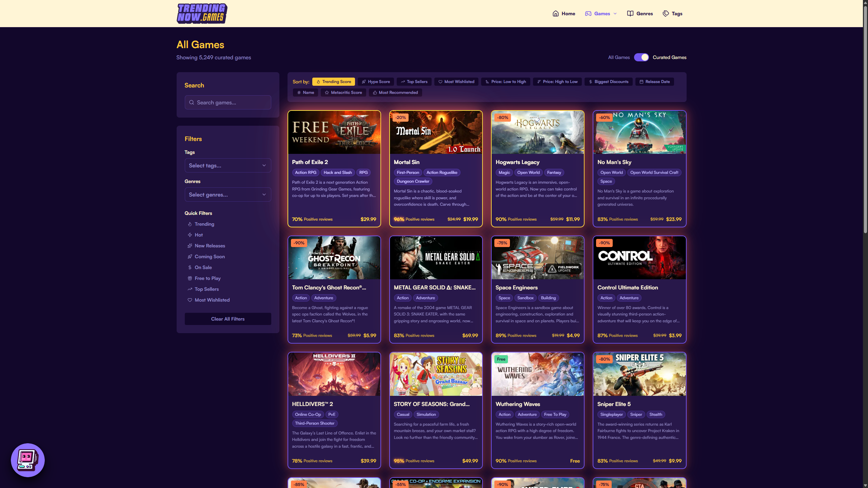
Task: Open the Hogwarts Legacy thumbnail
Action: [x=538, y=132]
